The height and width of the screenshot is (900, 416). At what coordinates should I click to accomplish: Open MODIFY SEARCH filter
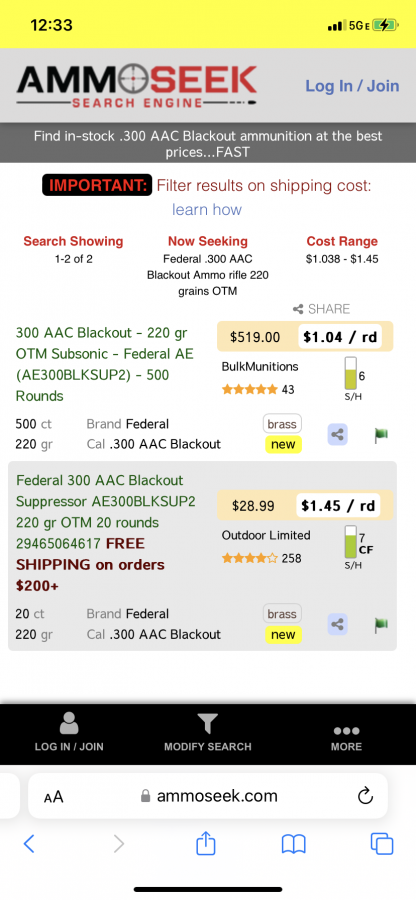point(208,733)
